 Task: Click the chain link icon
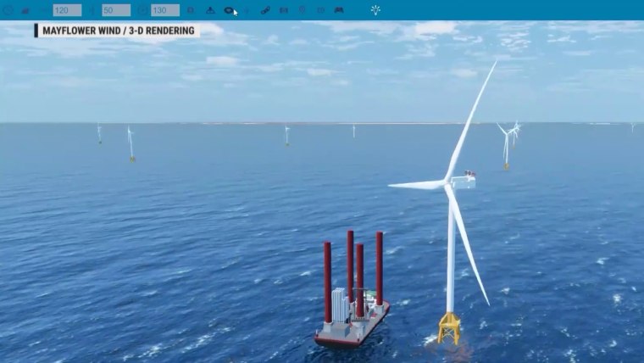(x=265, y=10)
